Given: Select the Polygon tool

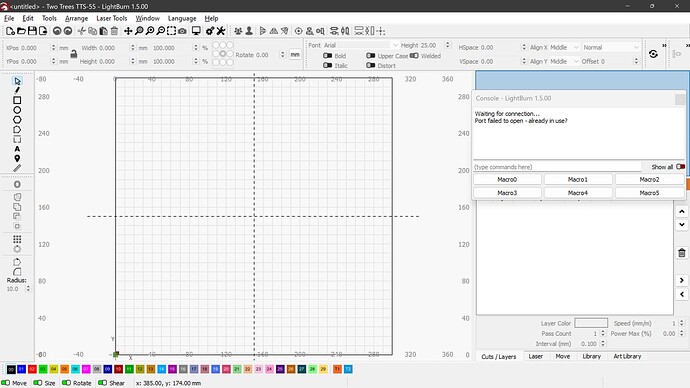Looking at the screenshot, I should [x=17, y=120].
